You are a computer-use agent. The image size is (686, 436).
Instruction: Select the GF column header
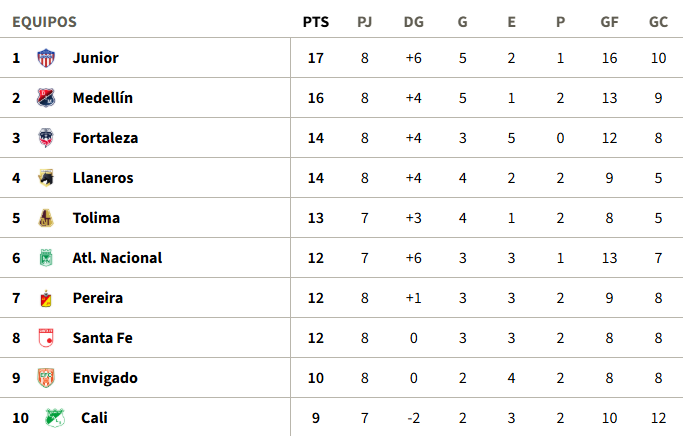pos(609,22)
